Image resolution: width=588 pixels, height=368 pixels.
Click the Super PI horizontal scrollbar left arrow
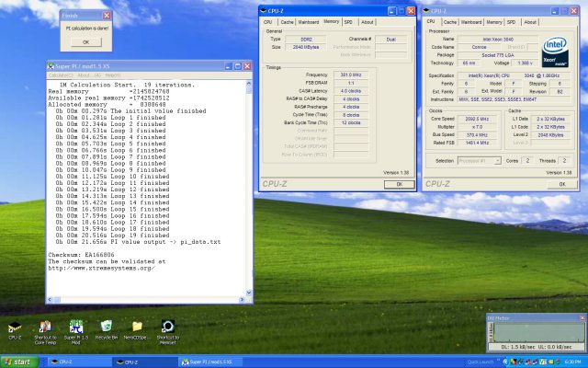(51, 300)
